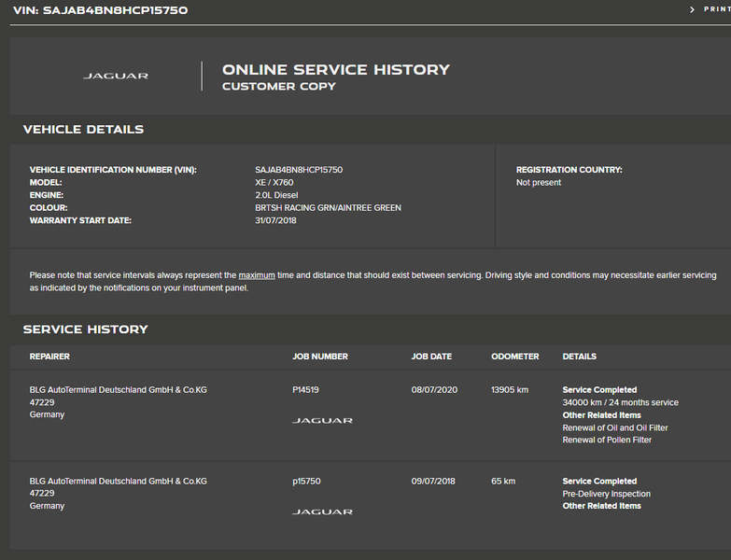Click '34000 km / 24 months service' text
The height and width of the screenshot is (560, 731).
click(x=621, y=402)
